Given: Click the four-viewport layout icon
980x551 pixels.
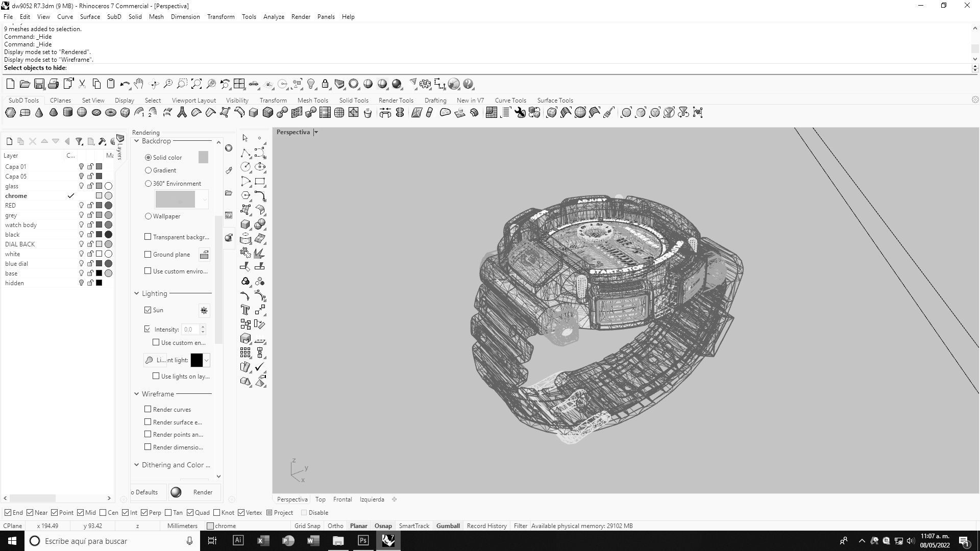Looking at the screenshot, I should click(x=239, y=84).
